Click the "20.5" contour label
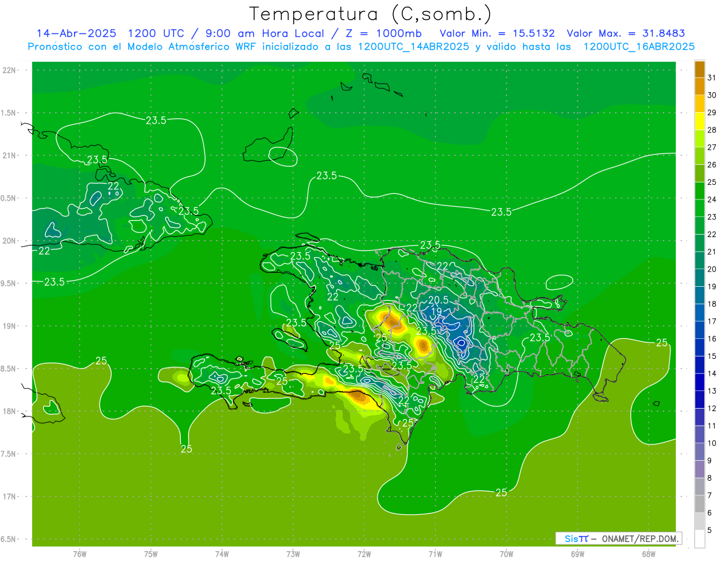Image resolution: width=728 pixels, height=562 pixels. [x=438, y=299]
